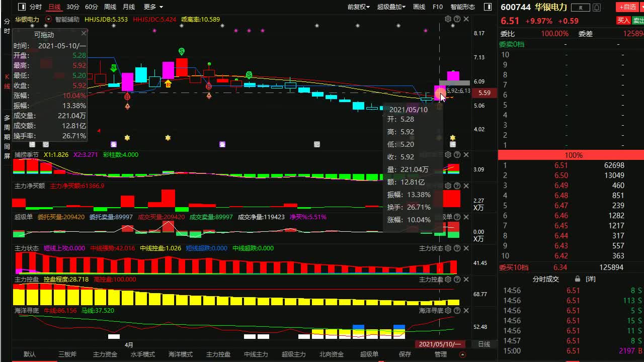
Task: Switch to 周线 weekly tab
Action: 110,7
